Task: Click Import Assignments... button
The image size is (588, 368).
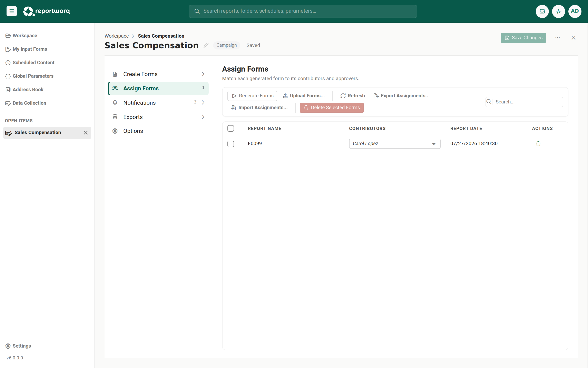Action: (x=259, y=108)
